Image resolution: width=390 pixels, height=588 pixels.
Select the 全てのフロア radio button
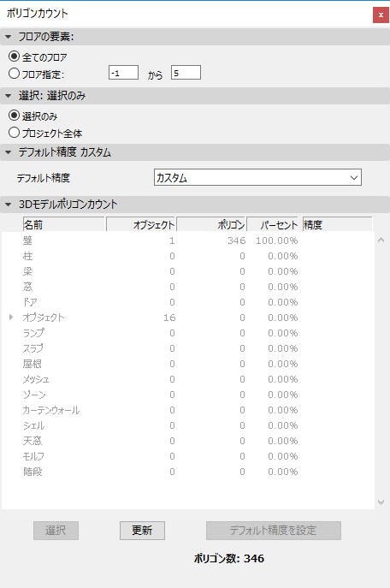pos(14,56)
